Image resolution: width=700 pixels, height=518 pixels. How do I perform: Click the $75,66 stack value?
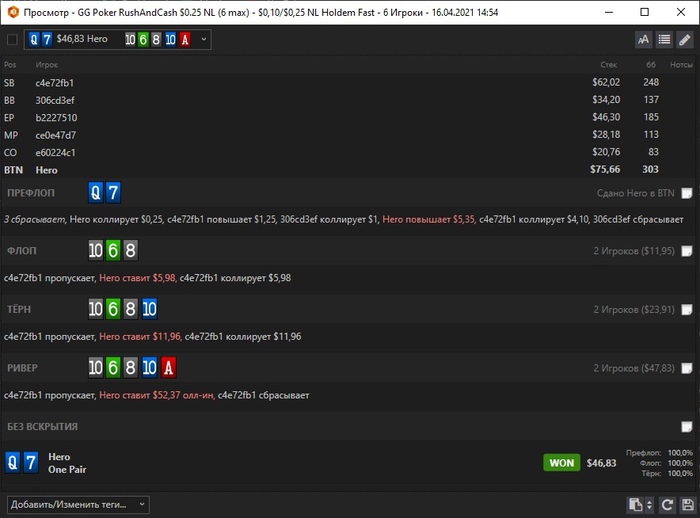point(605,169)
